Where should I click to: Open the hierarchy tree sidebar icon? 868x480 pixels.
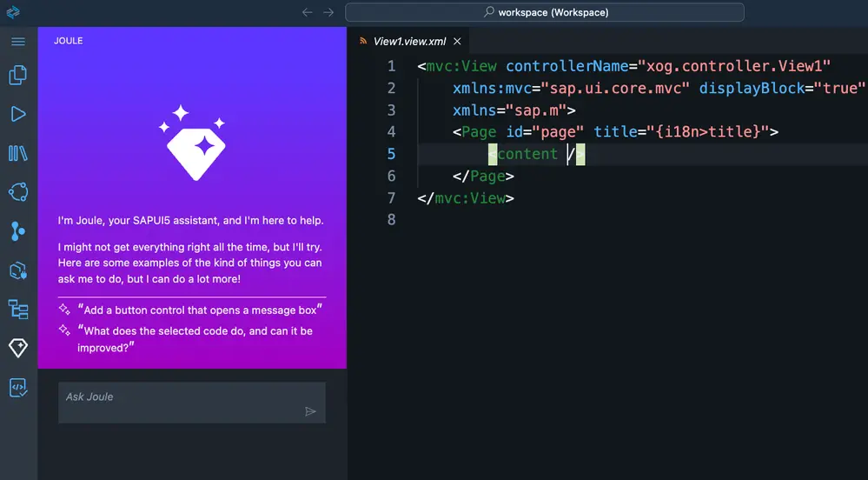(x=18, y=310)
